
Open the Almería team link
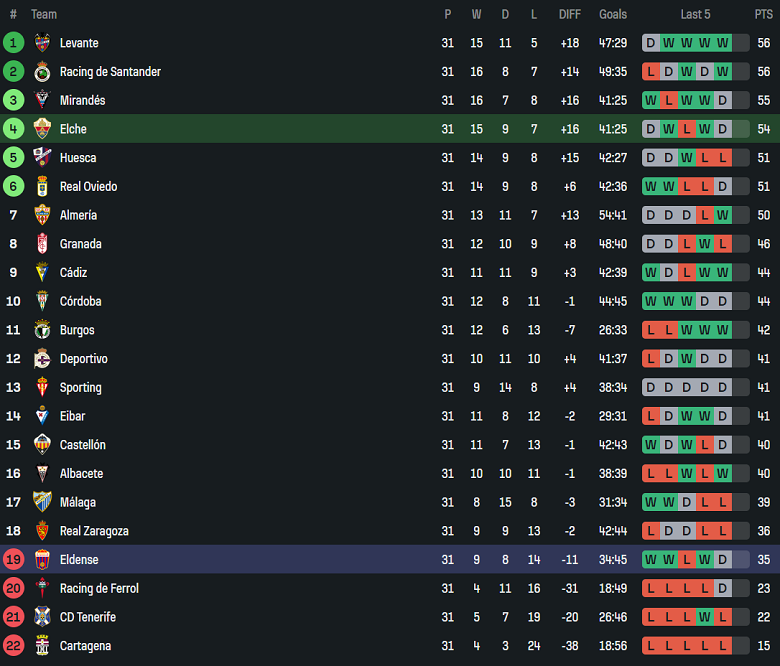(x=78, y=215)
